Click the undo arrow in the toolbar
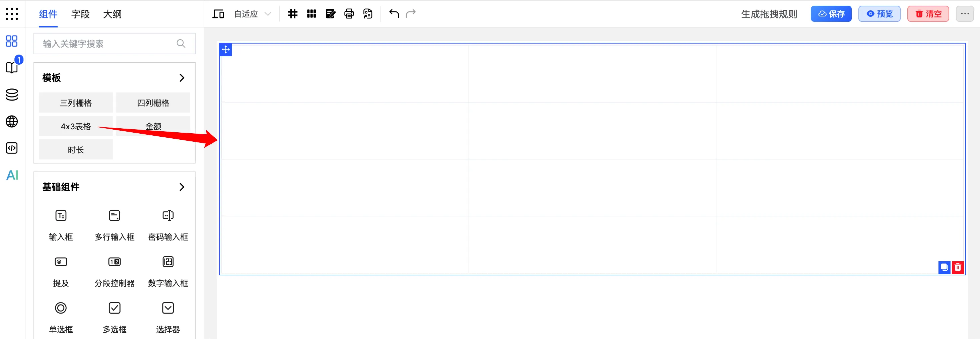 [x=394, y=14]
